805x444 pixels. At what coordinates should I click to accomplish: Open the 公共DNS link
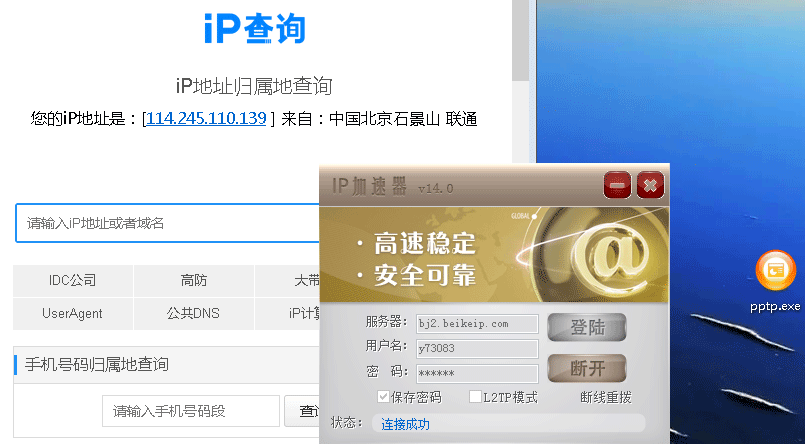coord(194,313)
